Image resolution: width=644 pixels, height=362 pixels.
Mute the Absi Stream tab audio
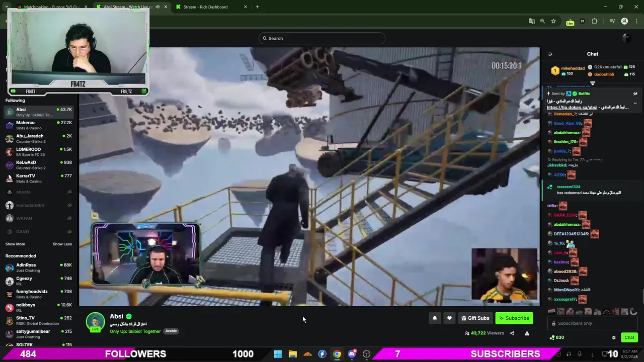(157, 7)
